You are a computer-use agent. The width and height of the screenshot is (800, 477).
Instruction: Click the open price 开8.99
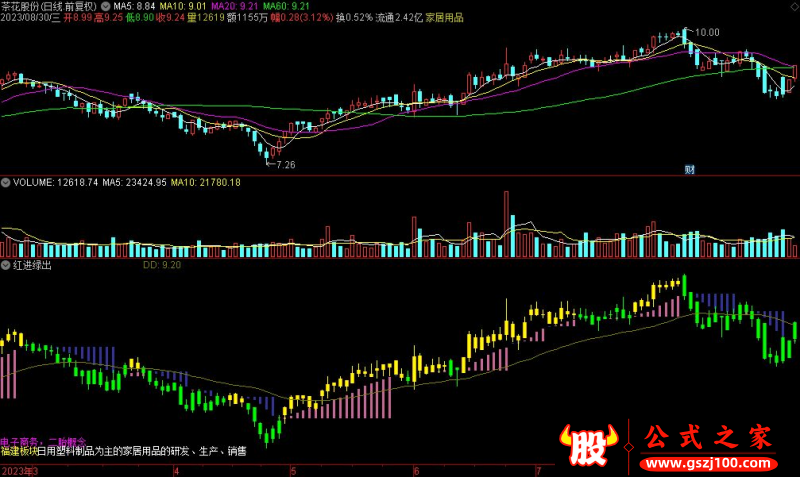(x=78, y=18)
